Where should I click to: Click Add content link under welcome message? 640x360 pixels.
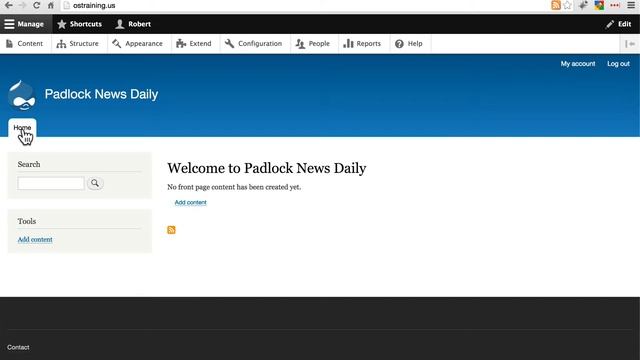tap(191, 202)
